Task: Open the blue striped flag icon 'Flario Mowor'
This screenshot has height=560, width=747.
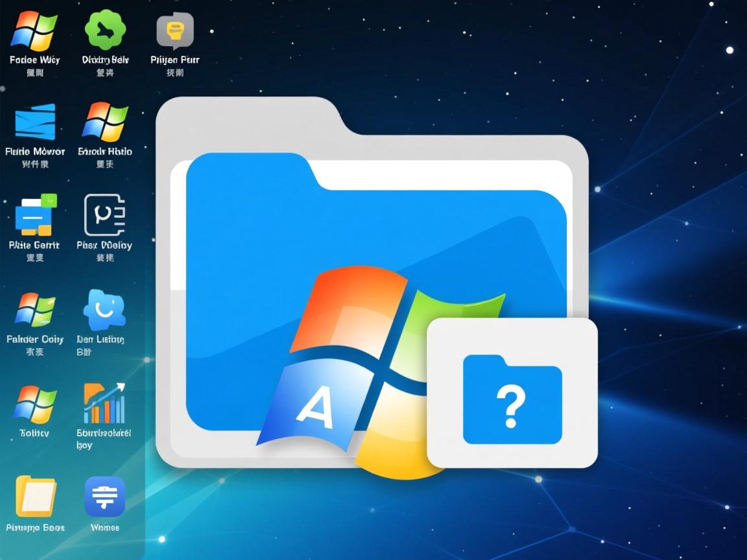Action: (x=35, y=122)
